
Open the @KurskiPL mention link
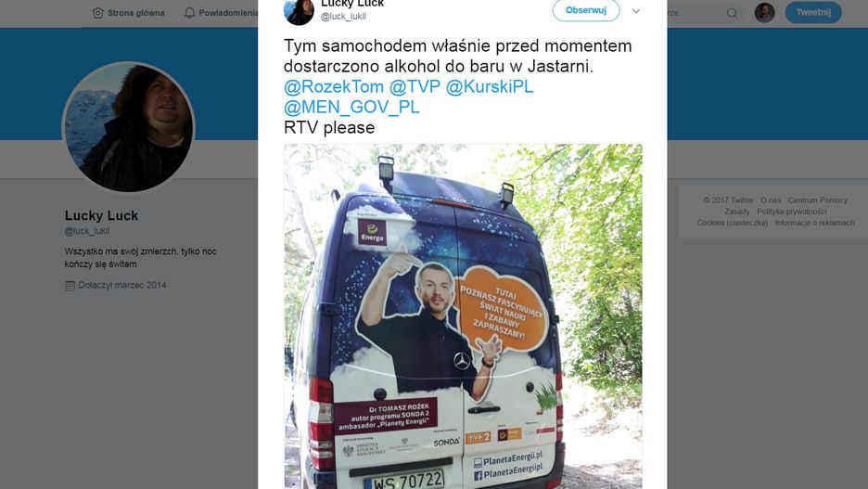click(490, 87)
